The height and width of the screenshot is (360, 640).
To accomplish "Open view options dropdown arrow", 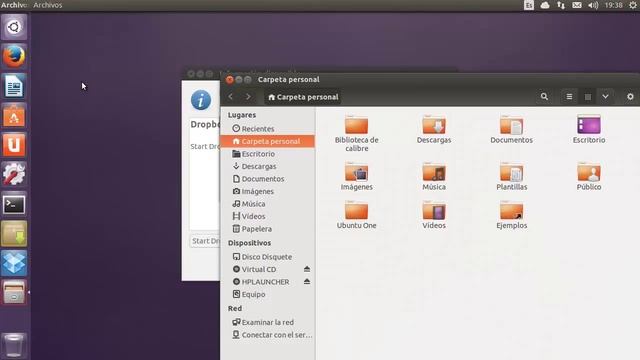I will pos(605,97).
